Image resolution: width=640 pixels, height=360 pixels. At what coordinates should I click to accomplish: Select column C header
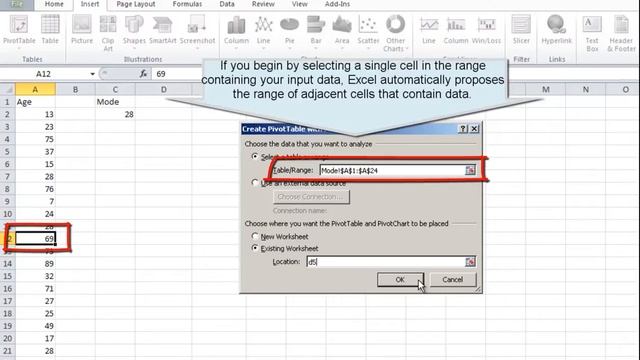[x=115, y=89]
